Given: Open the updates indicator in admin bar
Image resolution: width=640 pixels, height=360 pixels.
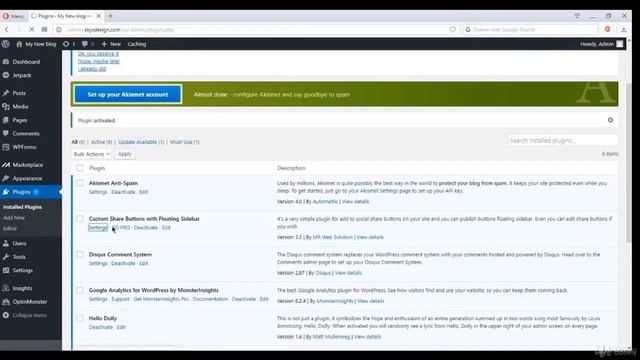Looking at the screenshot, I should [69, 44].
